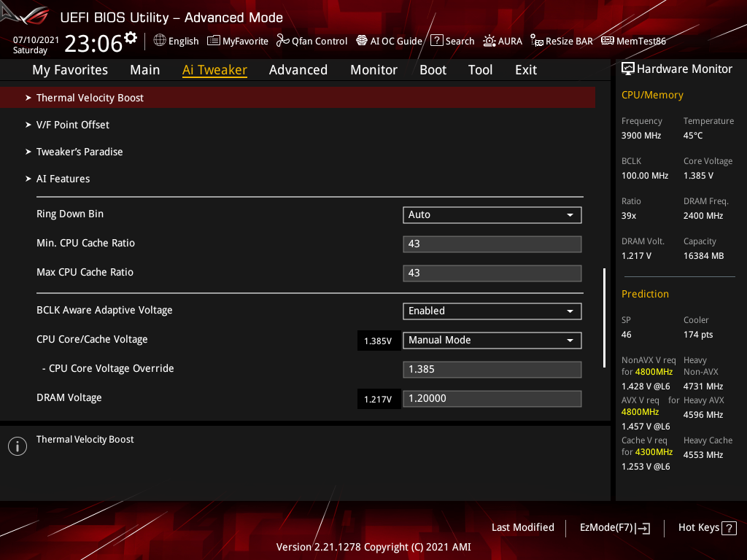Click the 1.217V DRAM voltage readout
The width and height of the screenshot is (747, 560).
[379, 399]
